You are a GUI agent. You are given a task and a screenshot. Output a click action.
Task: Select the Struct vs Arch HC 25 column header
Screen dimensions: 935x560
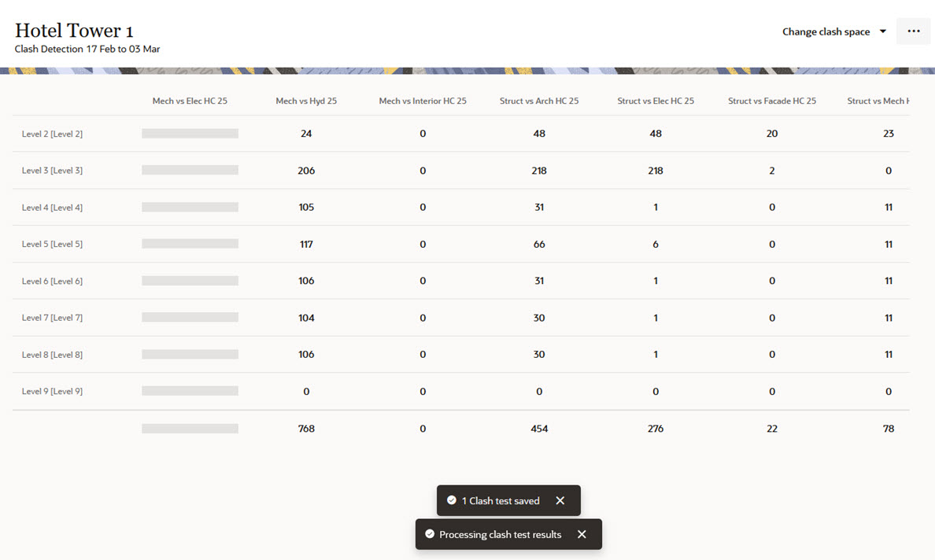(539, 101)
